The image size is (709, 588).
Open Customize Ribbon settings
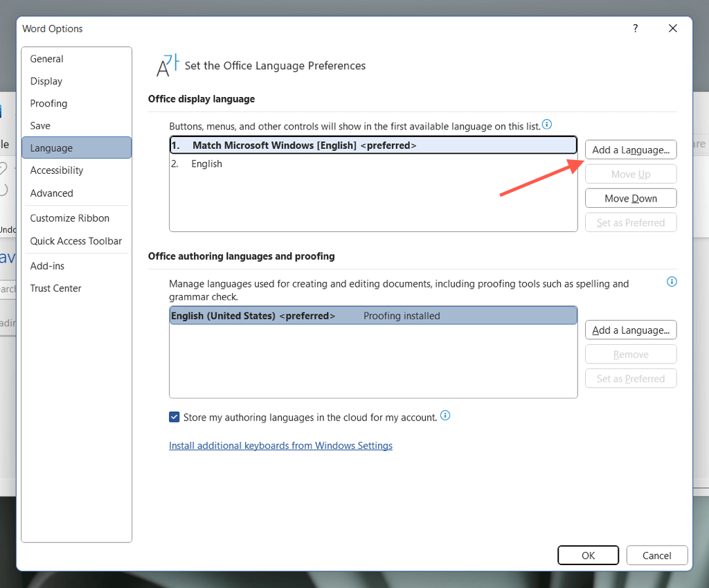click(x=69, y=218)
